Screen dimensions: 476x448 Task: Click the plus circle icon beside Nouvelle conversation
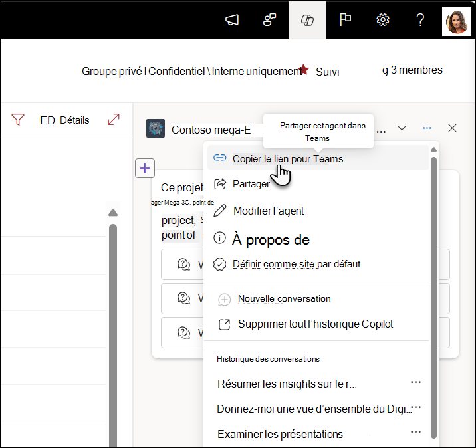224,300
